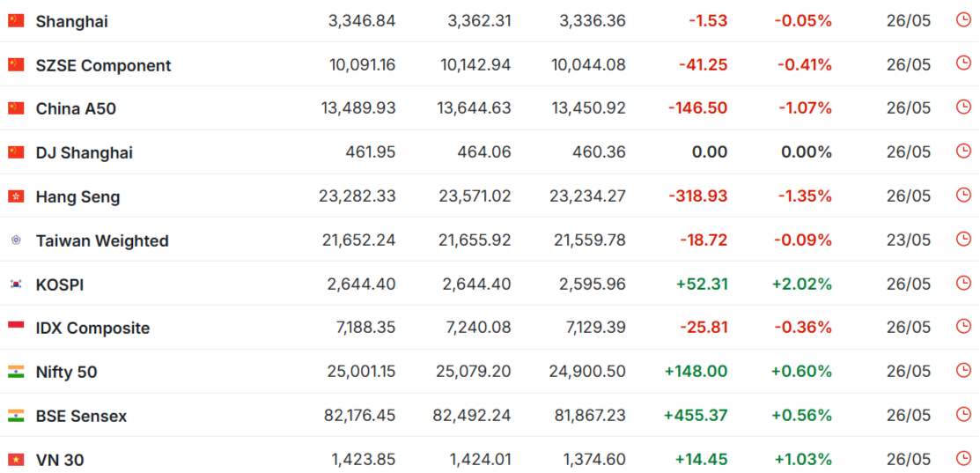The height and width of the screenshot is (473, 980).
Task: Open the BSE Sensex index link
Action: (81, 416)
